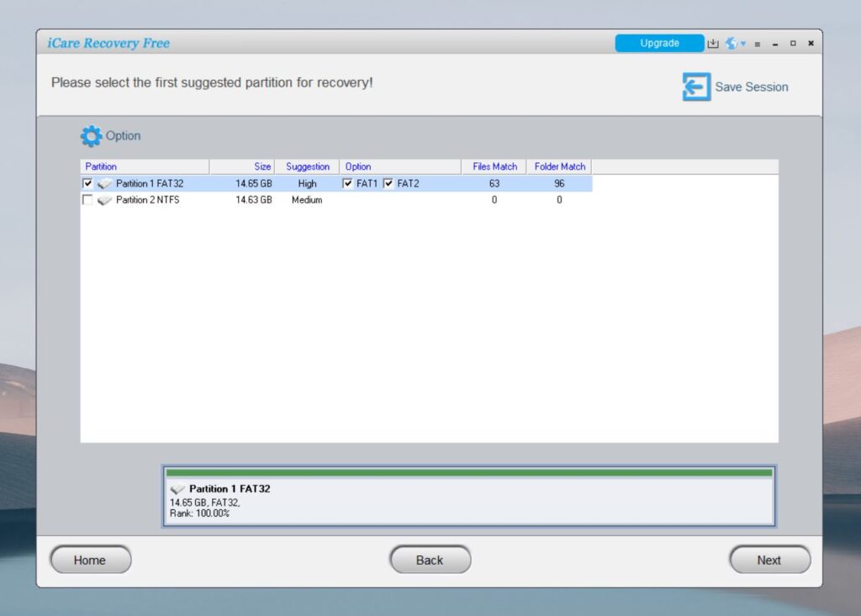Click the drive icon in the details panel
This screenshot has height=616, width=861.
point(177,488)
